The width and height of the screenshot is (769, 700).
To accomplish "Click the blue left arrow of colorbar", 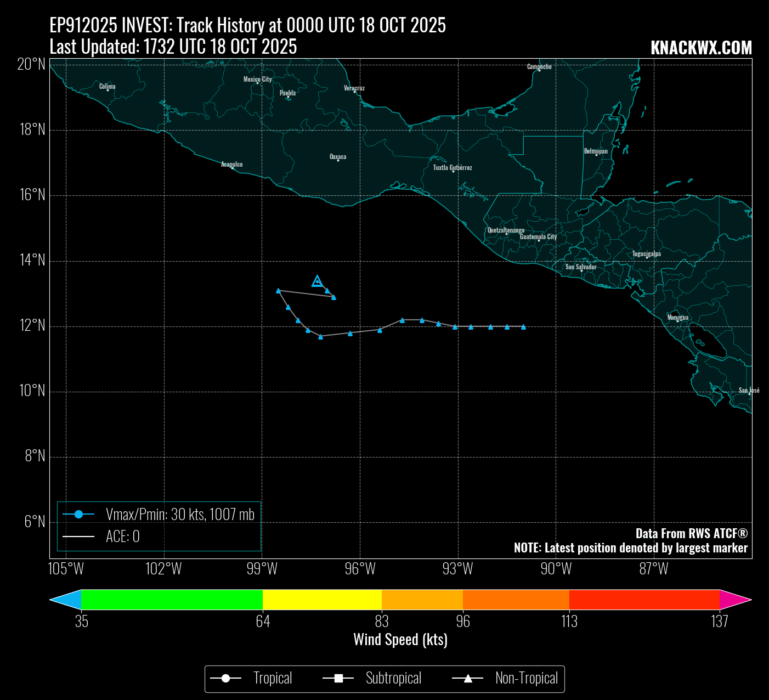I will point(65,600).
